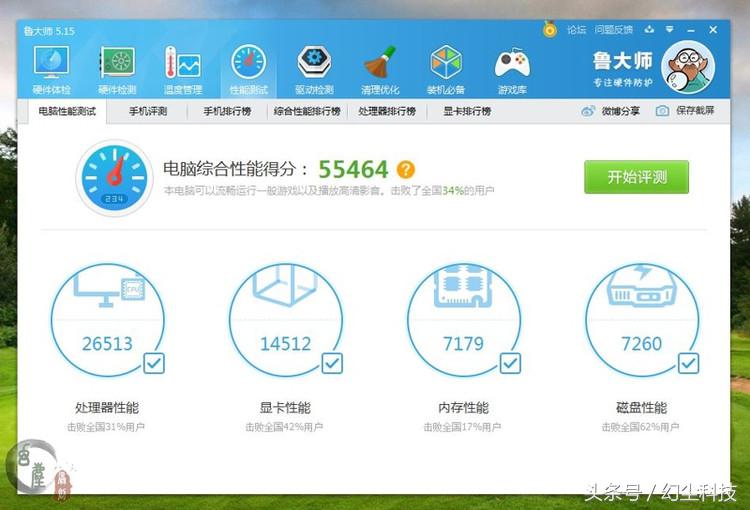Open the 温度管理 temperature management icon
The image size is (750, 510).
tap(183, 69)
